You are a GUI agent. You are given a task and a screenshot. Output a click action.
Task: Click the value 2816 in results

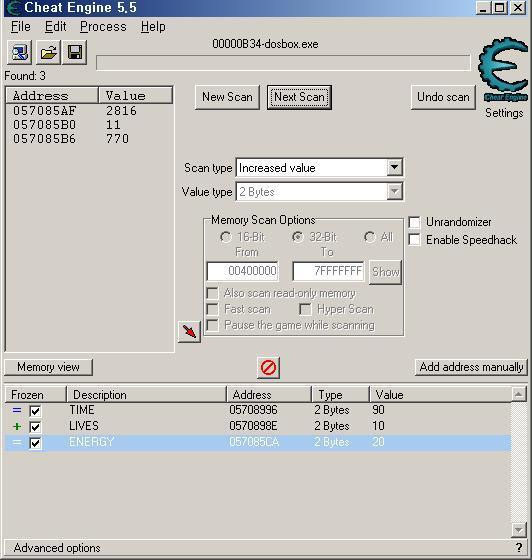121,111
